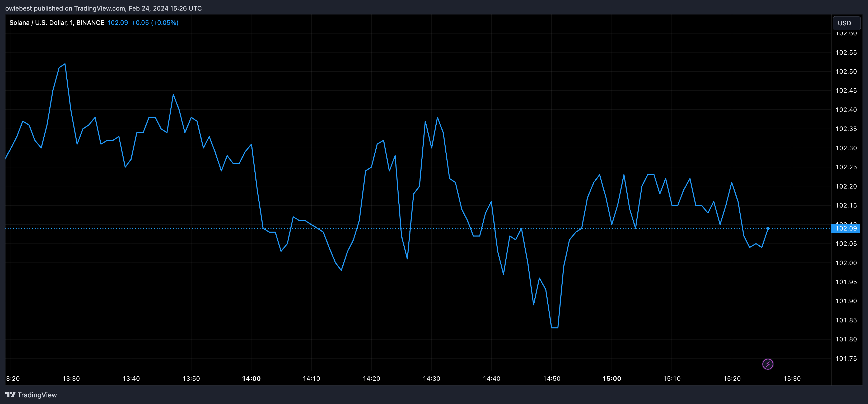Click the 102.25 price axis label
The width and height of the screenshot is (868, 404).
tap(846, 167)
